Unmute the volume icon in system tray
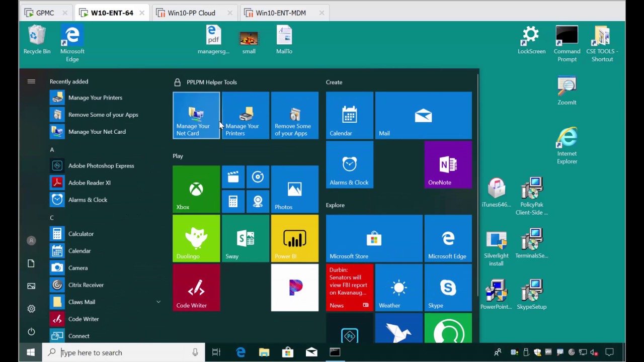 [594, 352]
